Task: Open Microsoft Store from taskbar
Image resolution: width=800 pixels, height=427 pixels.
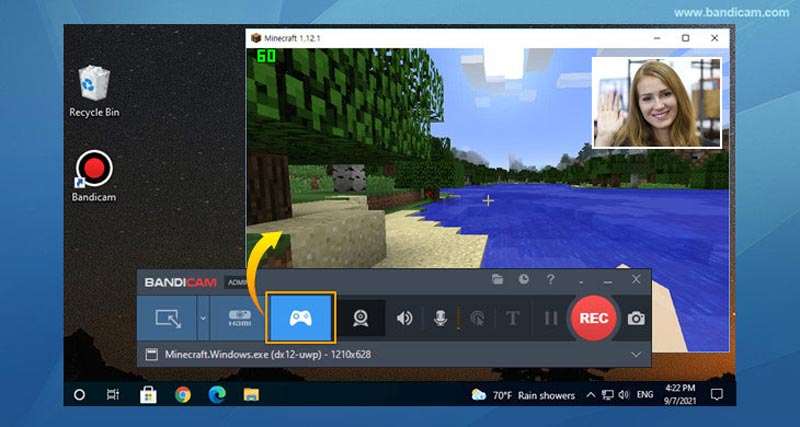Action: pos(148,394)
